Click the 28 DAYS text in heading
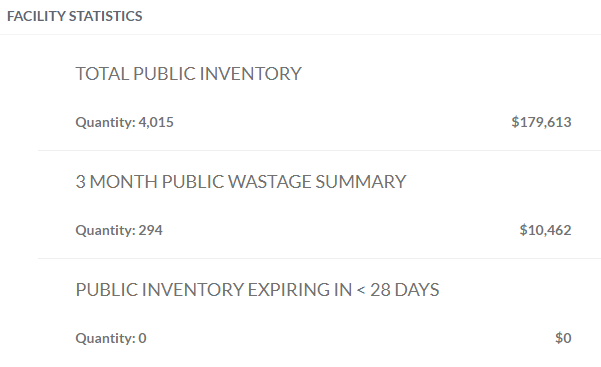 [405, 290]
